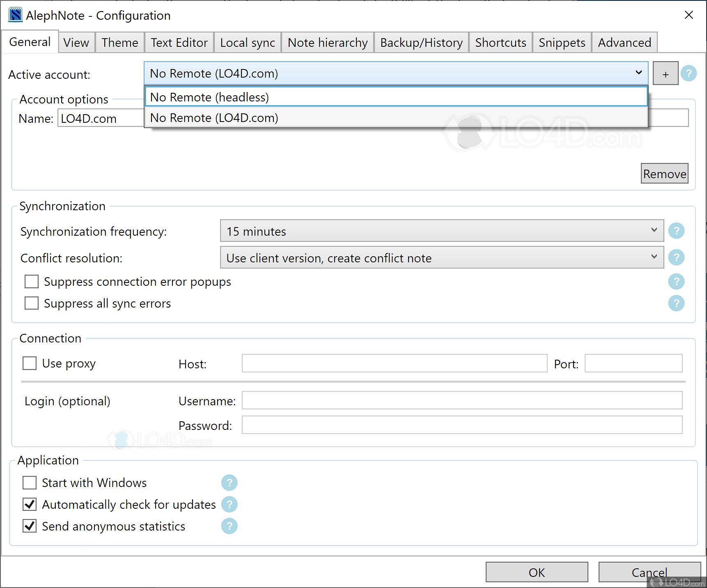The width and height of the screenshot is (707, 588).
Task: Click help icon for Suppress connection error popups
Action: click(676, 282)
